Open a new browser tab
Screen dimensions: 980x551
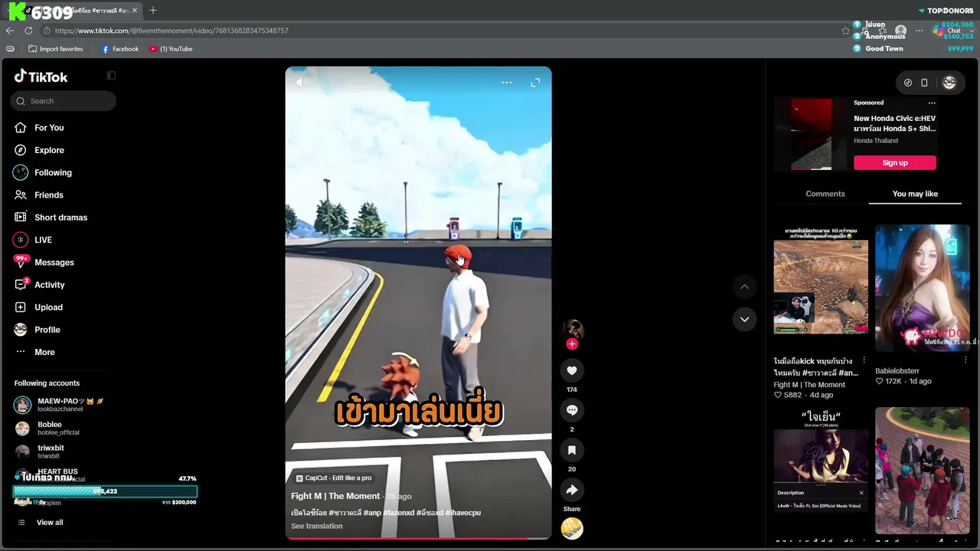point(153,10)
